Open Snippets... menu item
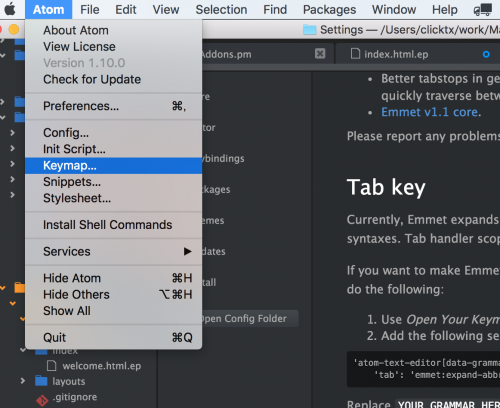This screenshot has width=500, height=408. pos(114,182)
